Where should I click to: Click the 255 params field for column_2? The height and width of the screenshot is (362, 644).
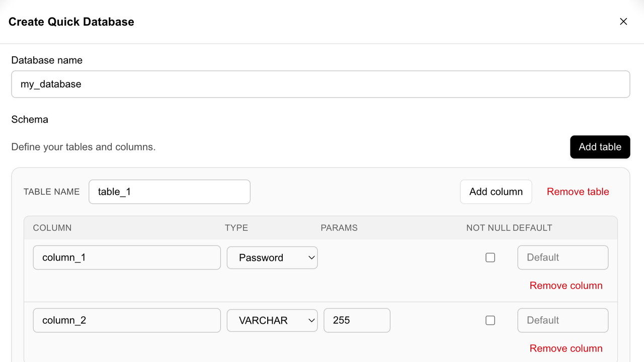pyautogui.click(x=357, y=320)
